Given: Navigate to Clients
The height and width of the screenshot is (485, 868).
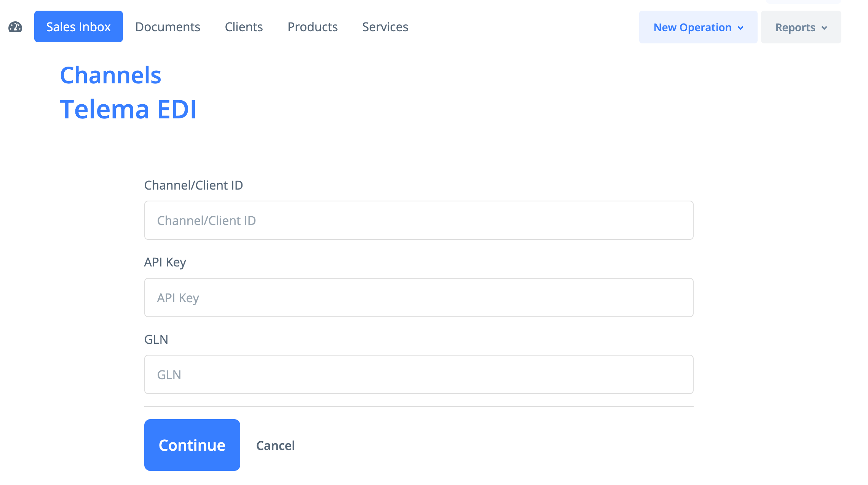Looking at the screenshot, I should 244,27.
